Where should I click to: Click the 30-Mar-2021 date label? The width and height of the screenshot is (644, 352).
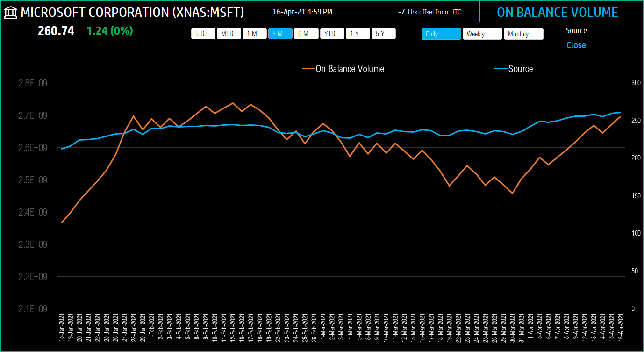pyautogui.click(x=512, y=328)
